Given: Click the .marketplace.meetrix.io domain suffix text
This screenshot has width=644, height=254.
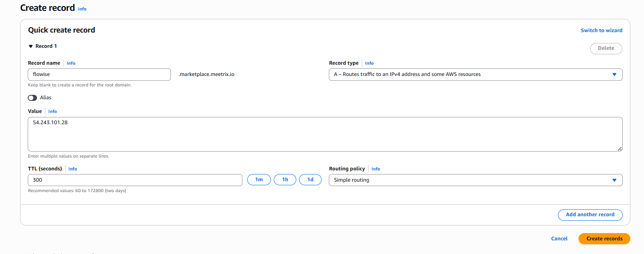Looking at the screenshot, I should (x=206, y=74).
